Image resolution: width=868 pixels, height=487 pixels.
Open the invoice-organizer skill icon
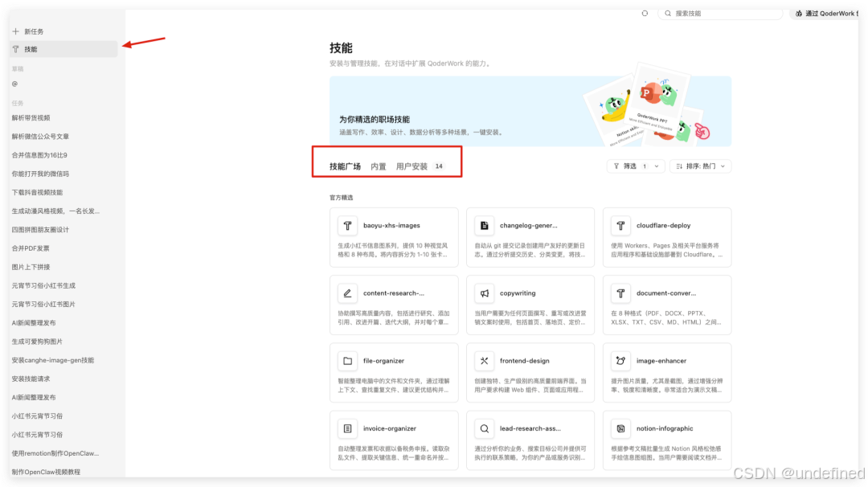click(x=347, y=428)
